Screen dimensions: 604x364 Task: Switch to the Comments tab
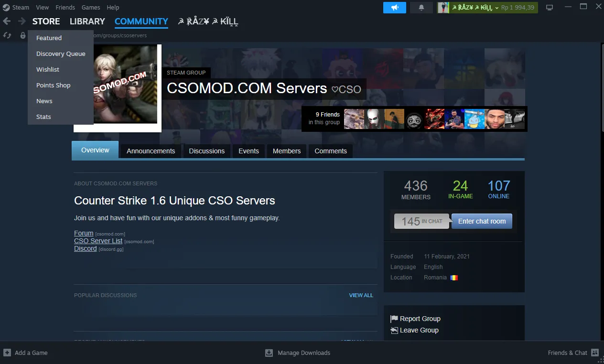(x=331, y=151)
